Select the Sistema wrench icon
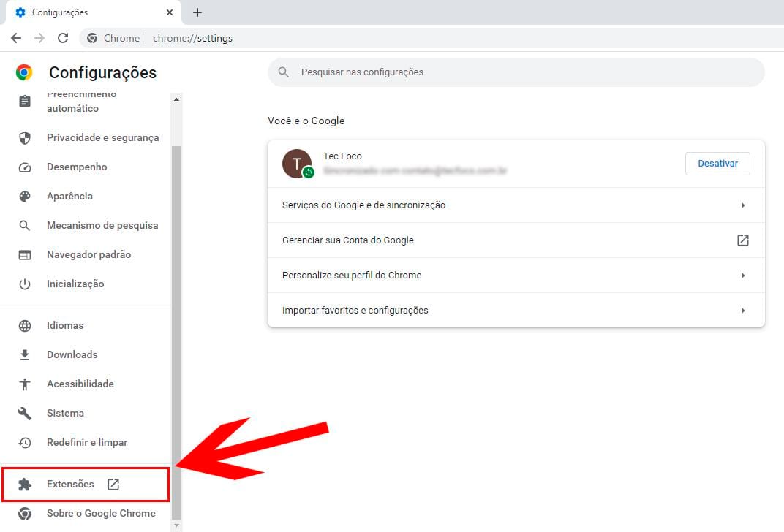Viewport: 784px width, 532px height. pyautogui.click(x=25, y=413)
